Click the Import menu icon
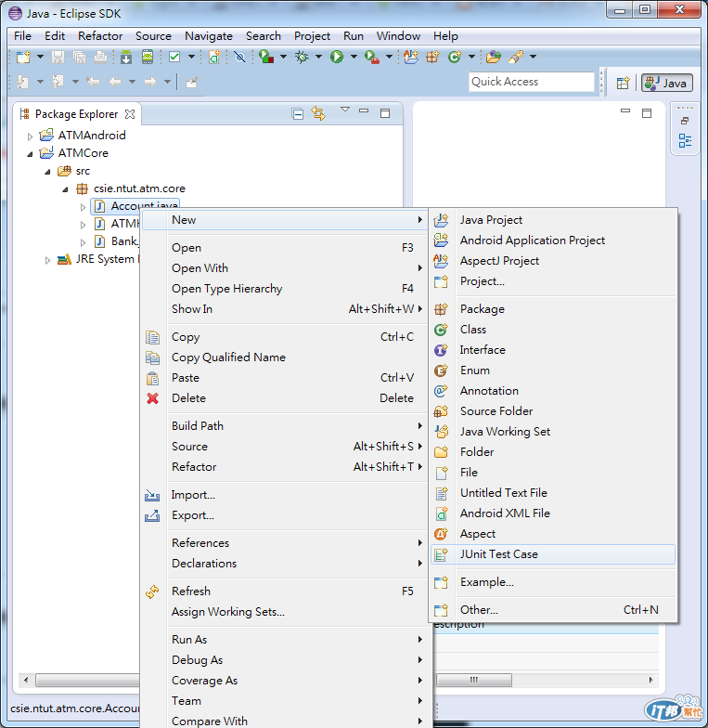The width and height of the screenshot is (708, 728). point(152,495)
